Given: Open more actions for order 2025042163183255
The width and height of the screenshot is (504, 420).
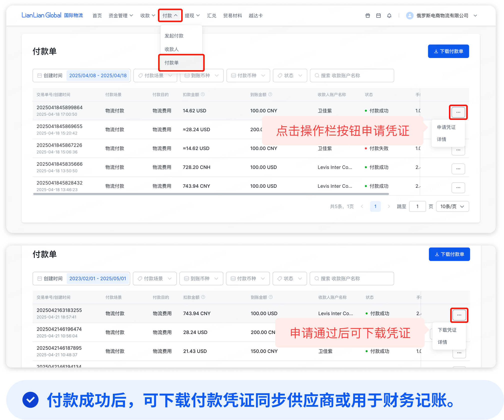Looking at the screenshot, I should tap(459, 315).
